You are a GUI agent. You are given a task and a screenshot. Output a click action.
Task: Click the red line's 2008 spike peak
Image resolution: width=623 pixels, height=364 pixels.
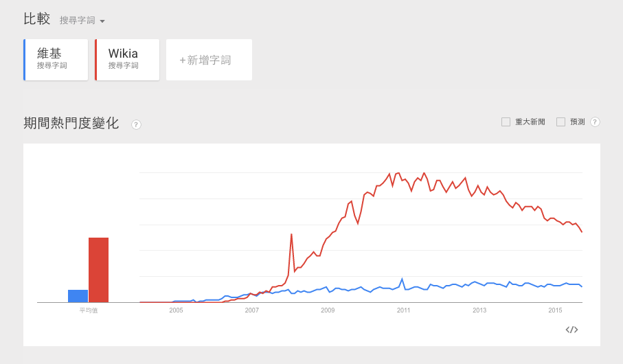(x=291, y=235)
